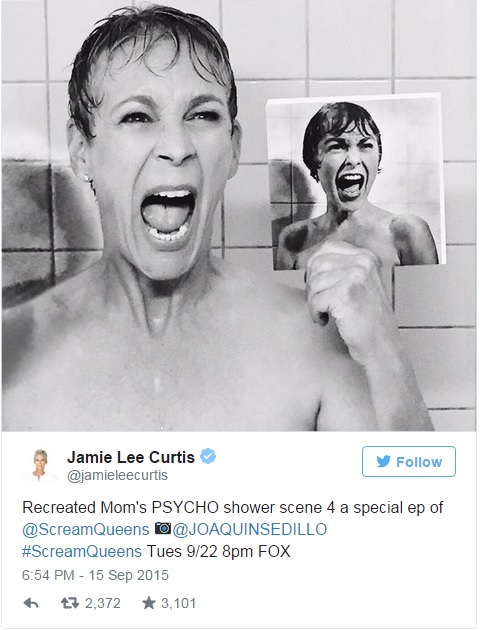Retweet using the retweet arrows icon

(x=69, y=603)
